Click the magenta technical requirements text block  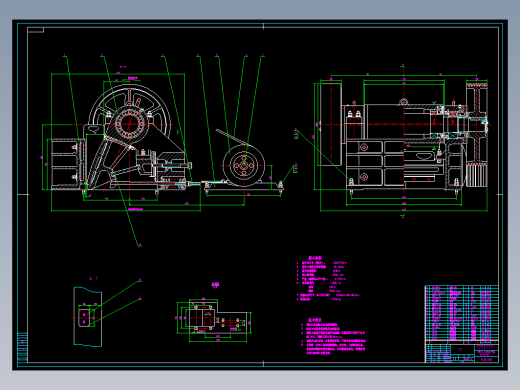click(x=334, y=336)
